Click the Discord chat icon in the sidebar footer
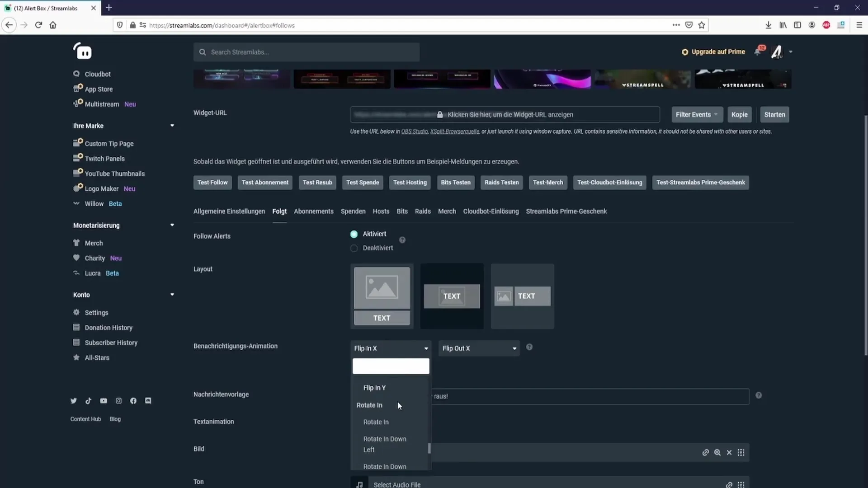The width and height of the screenshot is (868, 488). pyautogui.click(x=148, y=401)
